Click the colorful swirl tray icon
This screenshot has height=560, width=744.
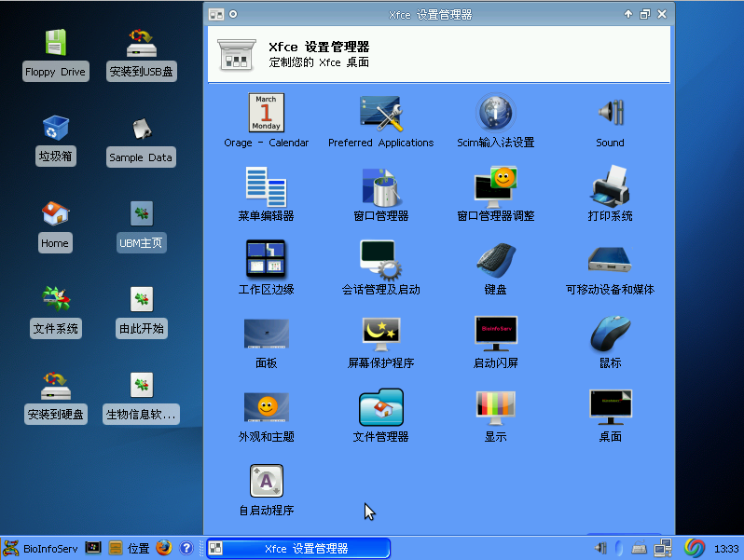point(695,548)
